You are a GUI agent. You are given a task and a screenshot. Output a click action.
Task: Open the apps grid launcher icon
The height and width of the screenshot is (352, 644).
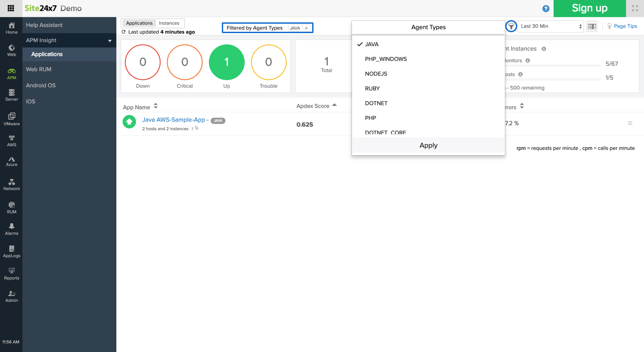[x=11, y=8]
